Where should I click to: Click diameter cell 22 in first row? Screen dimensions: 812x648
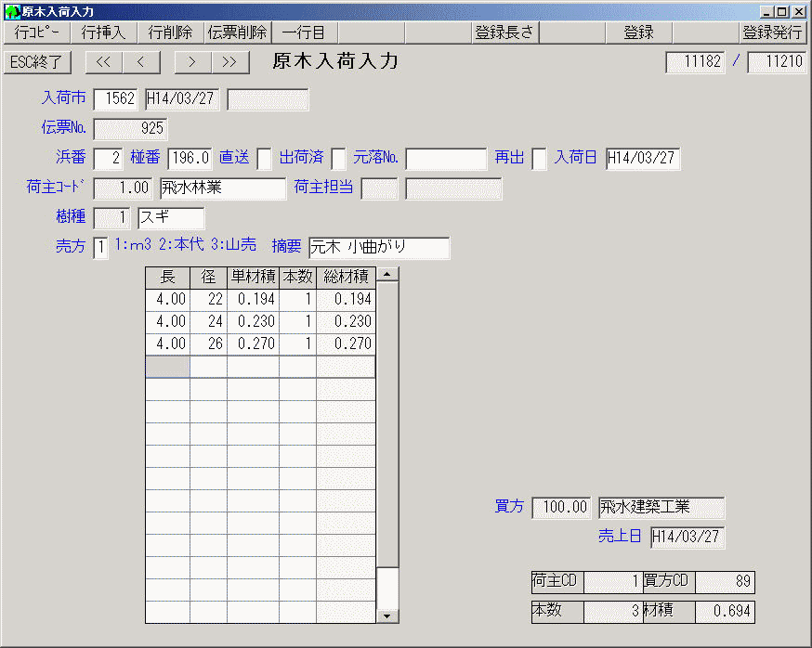point(208,300)
